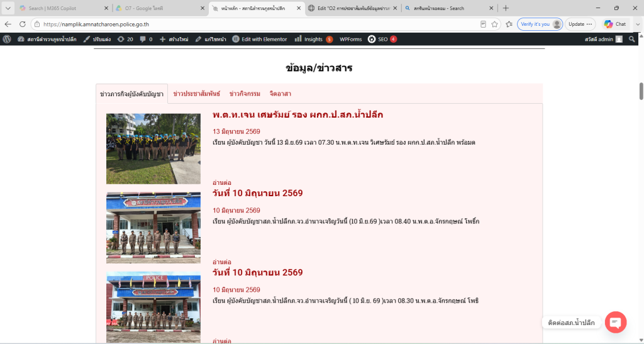
Task: Select the ติดต่อสภ.น้ำปลีก contact label
Action: 571,323
